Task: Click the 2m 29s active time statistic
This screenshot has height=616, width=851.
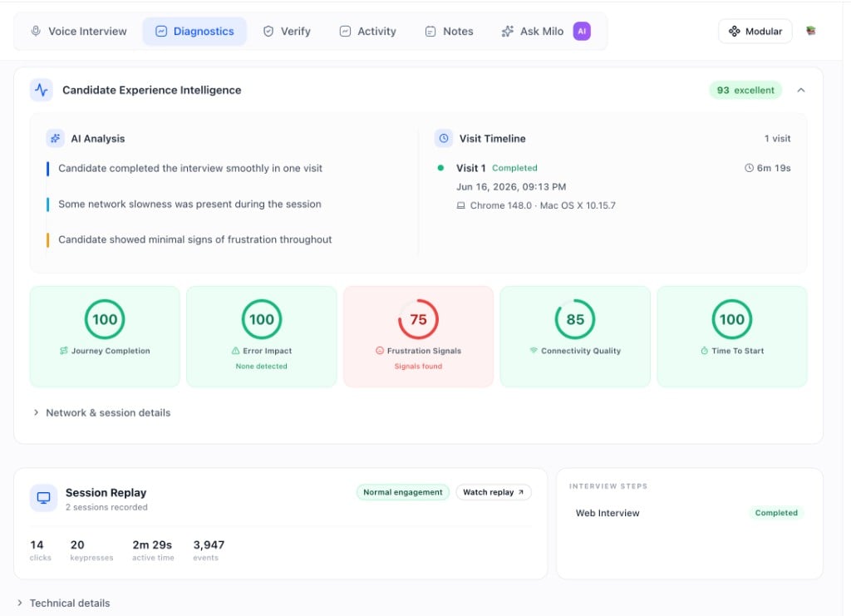Action: (153, 549)
